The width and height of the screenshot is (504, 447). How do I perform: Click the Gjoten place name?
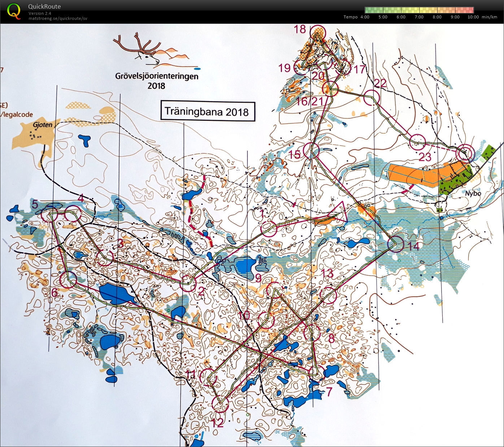point(43,125)
